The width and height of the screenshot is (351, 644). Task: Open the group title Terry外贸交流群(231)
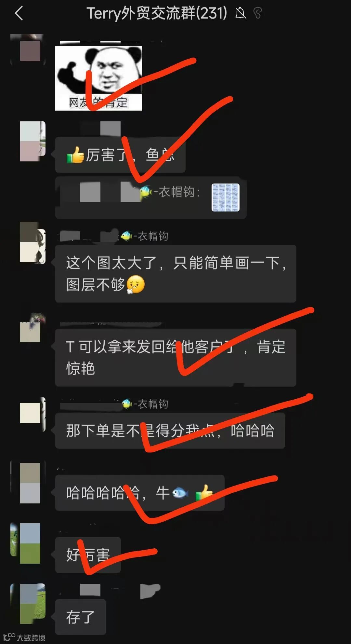[157, 13]
